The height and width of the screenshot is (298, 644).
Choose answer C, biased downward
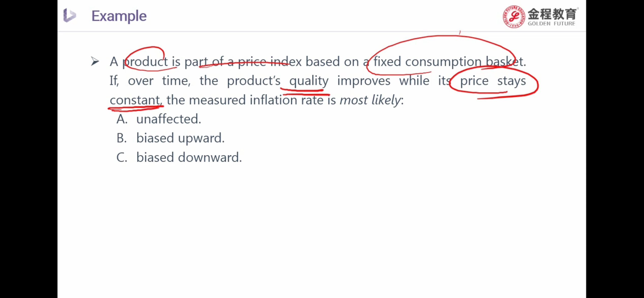(x=189, y=157)
